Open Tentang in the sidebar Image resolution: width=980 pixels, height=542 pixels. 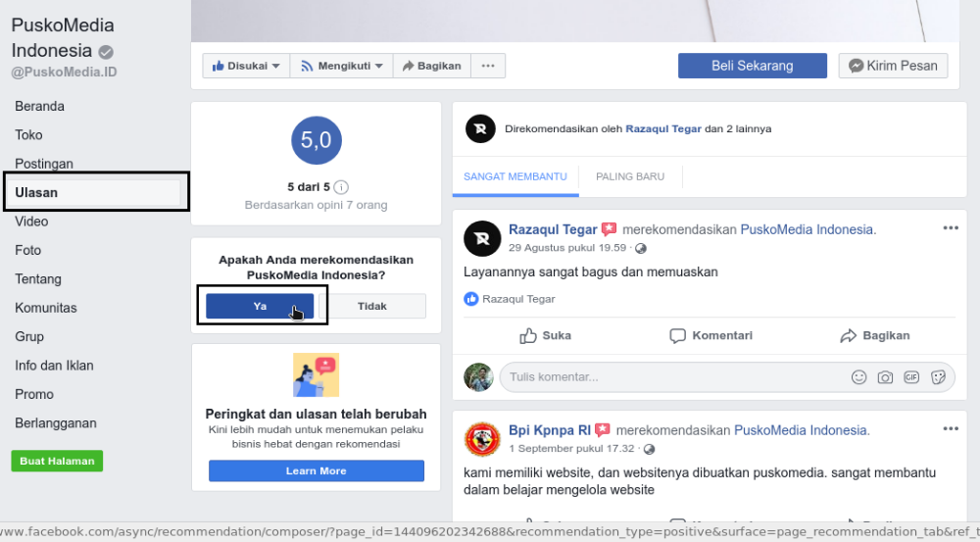[x=38, y=278]
